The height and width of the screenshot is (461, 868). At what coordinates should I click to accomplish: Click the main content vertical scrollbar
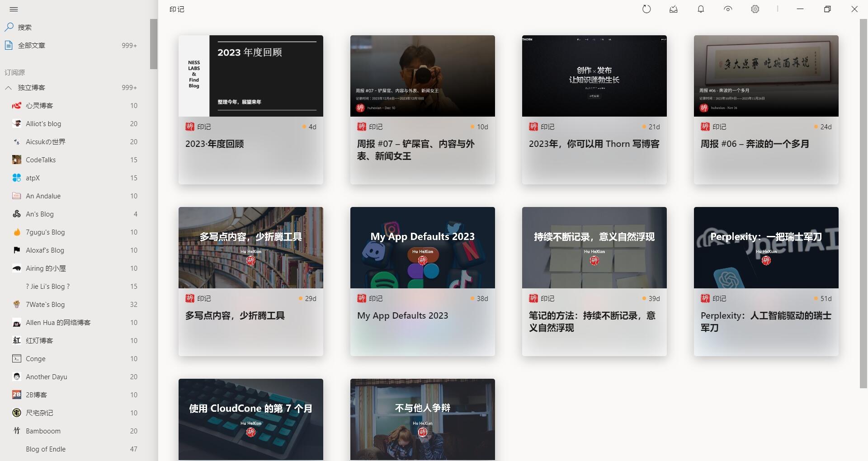pyautogui.click(x=863, y=203)
